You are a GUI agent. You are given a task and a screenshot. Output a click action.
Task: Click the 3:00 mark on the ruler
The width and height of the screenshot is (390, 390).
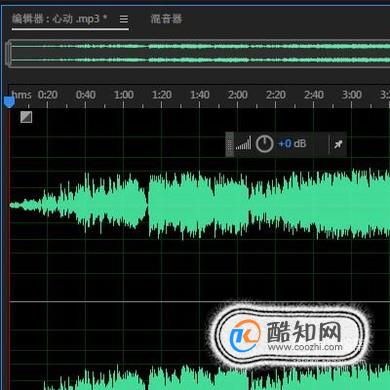coord(352,95)
